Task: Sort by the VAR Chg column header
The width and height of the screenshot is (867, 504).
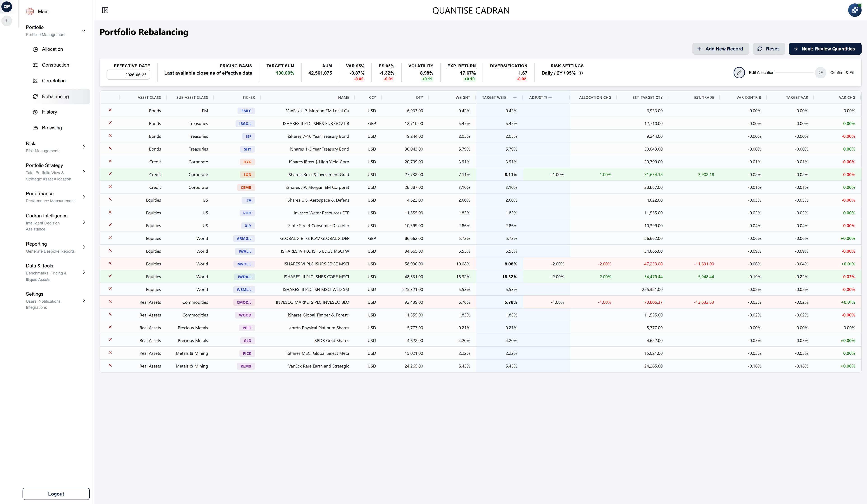Action: (x=847, y=98)
